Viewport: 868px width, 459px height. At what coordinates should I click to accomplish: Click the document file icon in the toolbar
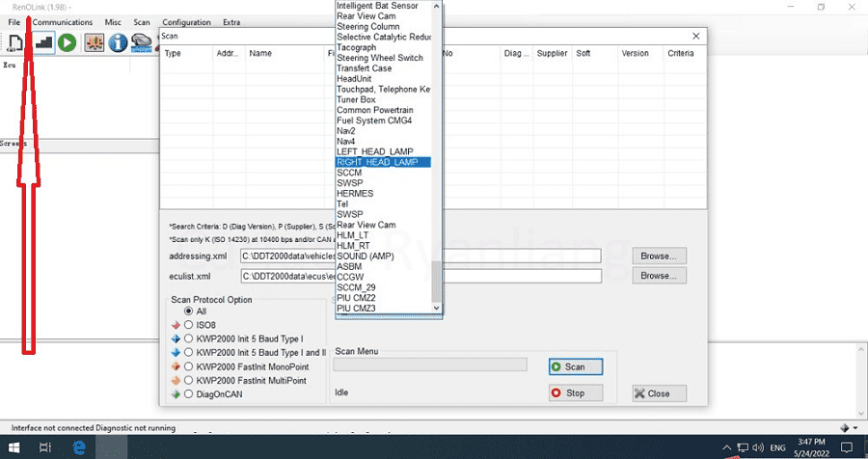14,42
